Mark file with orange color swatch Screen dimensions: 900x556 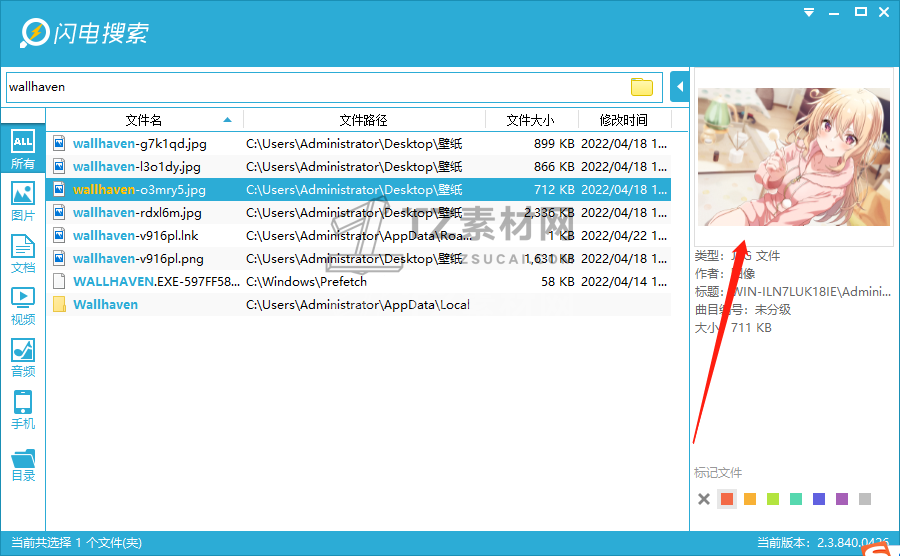click(x=750, y=499)
